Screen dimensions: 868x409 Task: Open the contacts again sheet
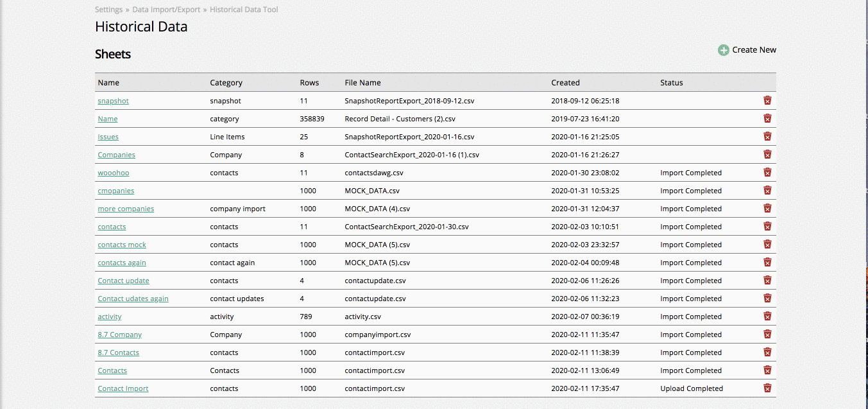pos(122,263)
